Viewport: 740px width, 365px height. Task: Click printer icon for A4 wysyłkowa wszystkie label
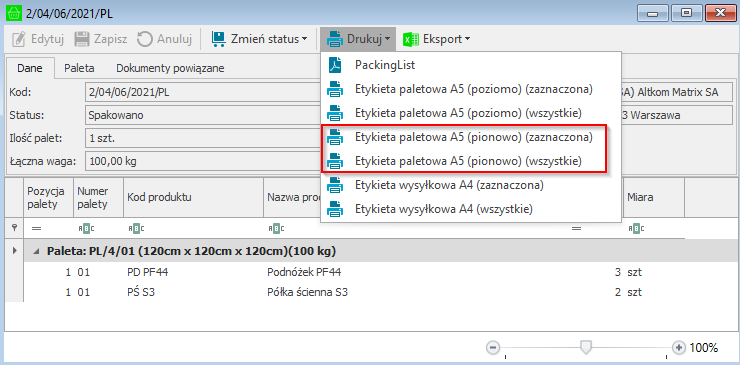(x=335, y=209)
